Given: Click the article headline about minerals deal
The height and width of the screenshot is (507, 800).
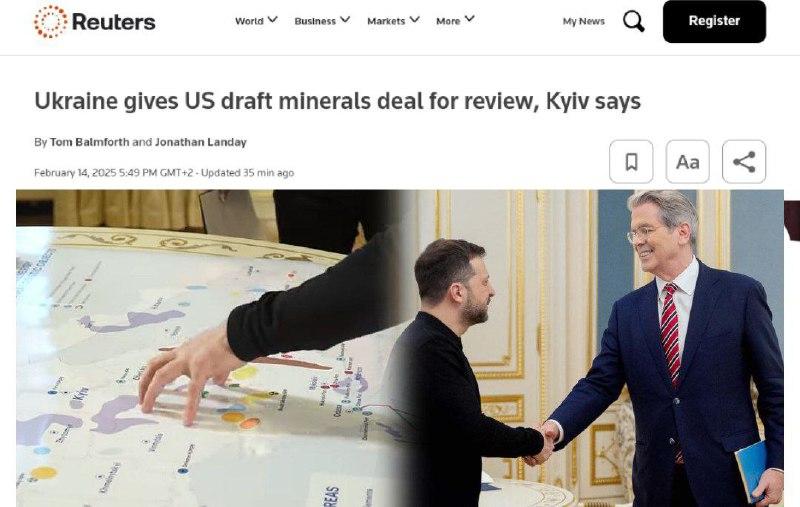Looking at the screenshot, I should click(x=337, y=101).
